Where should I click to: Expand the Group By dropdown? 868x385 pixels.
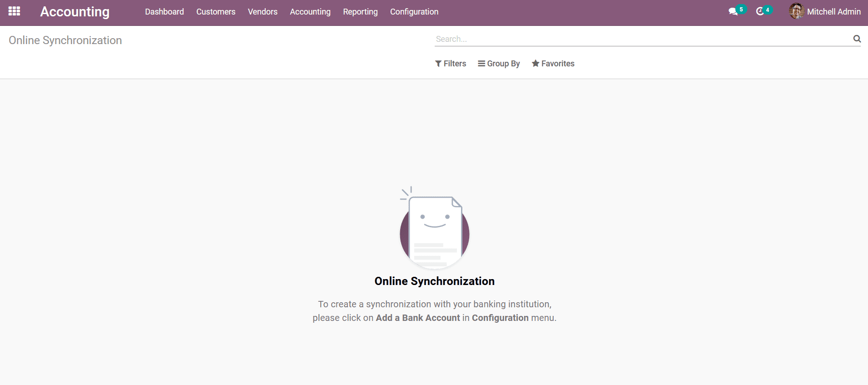click(x=499, y=64)
